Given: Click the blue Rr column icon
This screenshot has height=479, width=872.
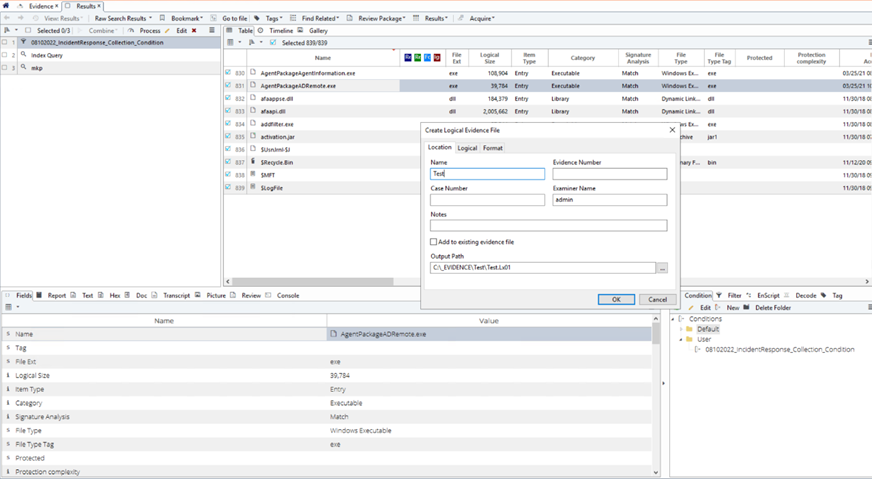Looking at the screenshot, I should point(408,57).
